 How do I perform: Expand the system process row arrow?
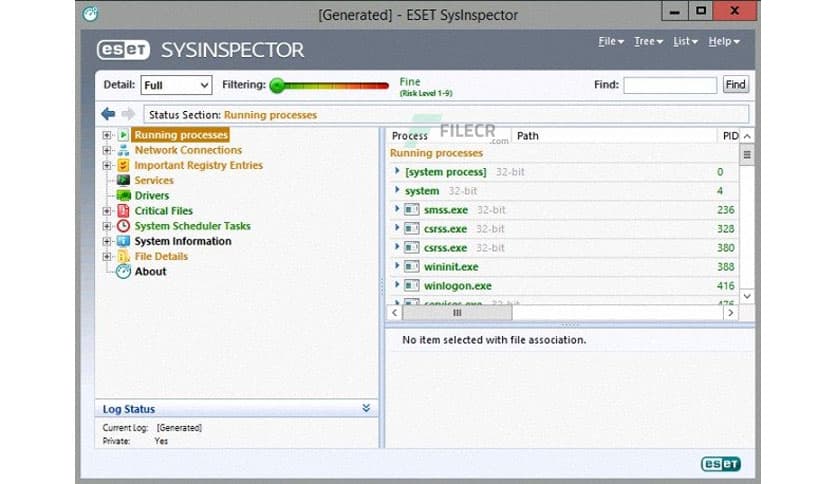click(397, 190)
